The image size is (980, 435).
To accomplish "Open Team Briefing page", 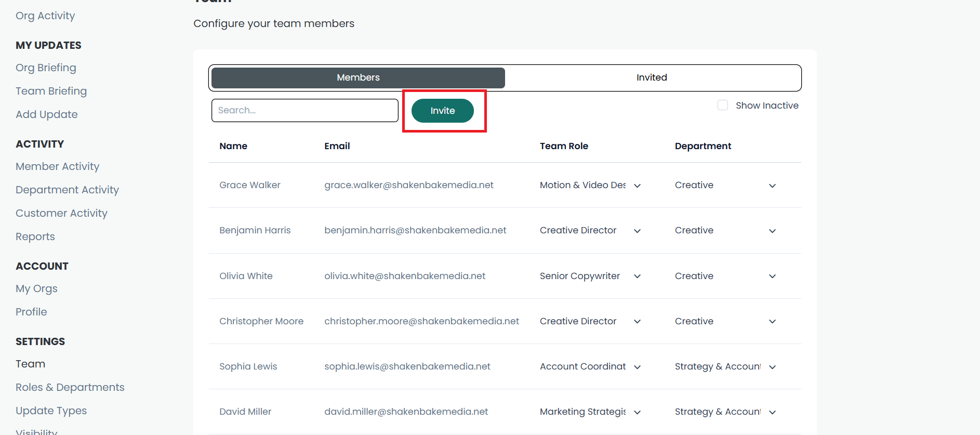I will tap(51, 91).
